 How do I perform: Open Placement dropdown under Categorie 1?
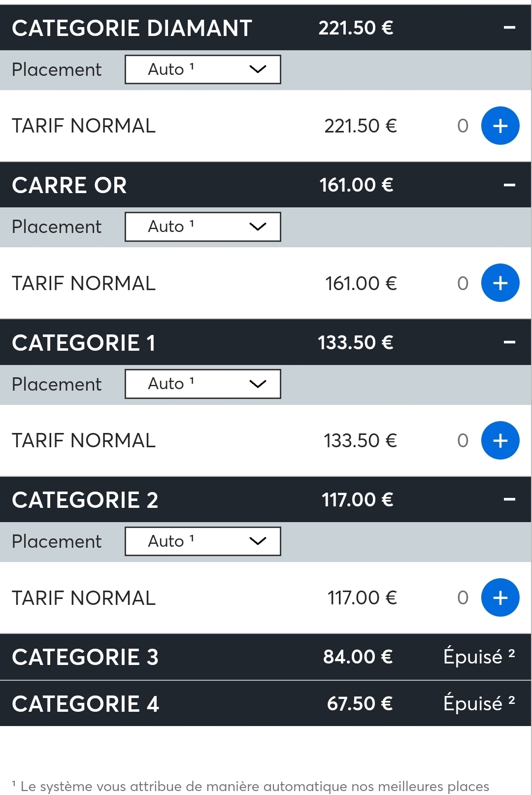coord(203,384)
